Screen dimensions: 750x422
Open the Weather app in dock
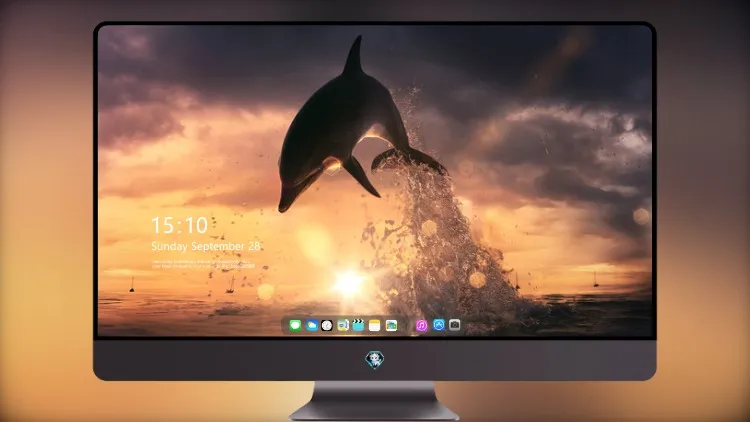pyautogui.click(x=311, y=325)
